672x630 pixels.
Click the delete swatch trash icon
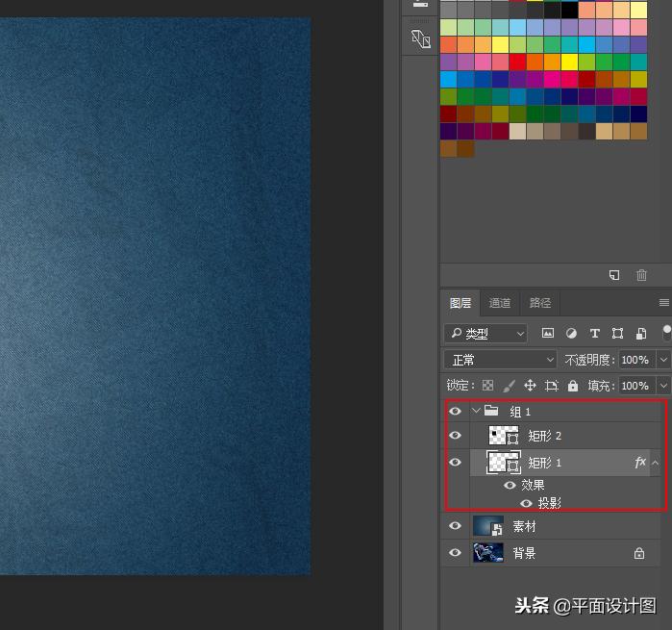[641, 275]
